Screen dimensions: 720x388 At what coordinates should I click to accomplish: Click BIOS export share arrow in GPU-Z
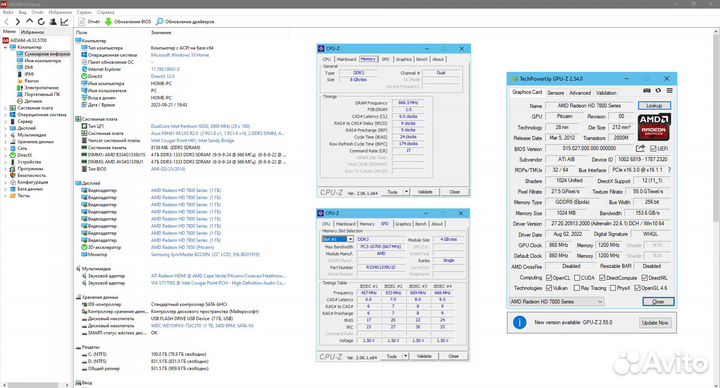(640, 148)
